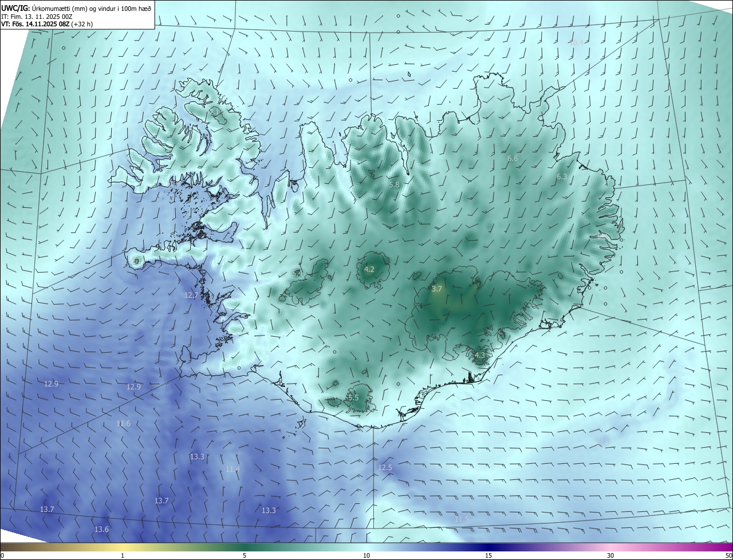Click the colorbar tick label 50
This screenshot has height=560, width=733.
(728, 556)
